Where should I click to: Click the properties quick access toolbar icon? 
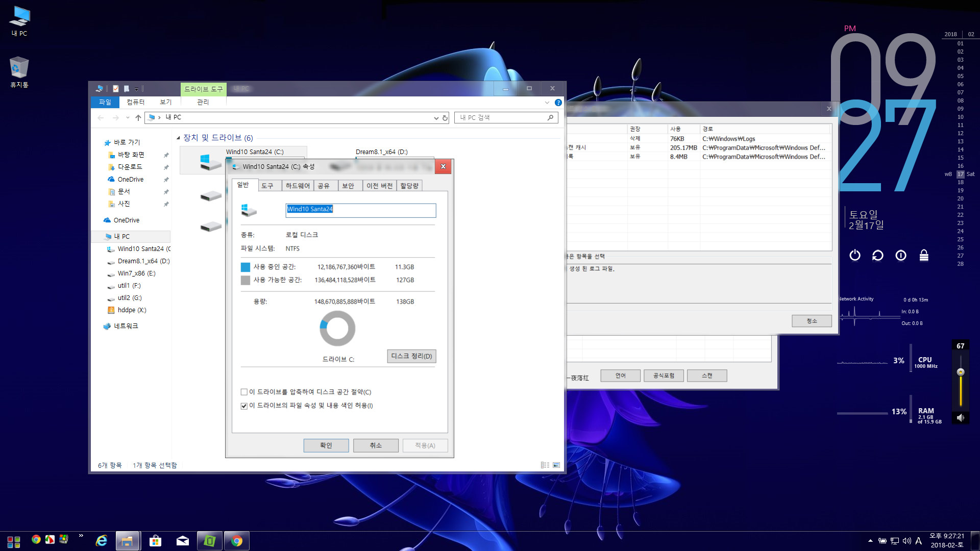click(x=116, y=89)
